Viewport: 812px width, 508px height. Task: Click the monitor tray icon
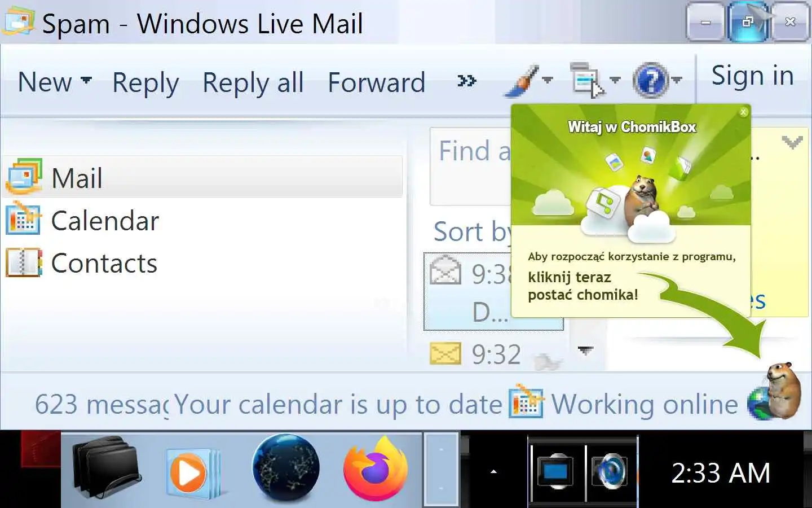(x=555, y=471)
